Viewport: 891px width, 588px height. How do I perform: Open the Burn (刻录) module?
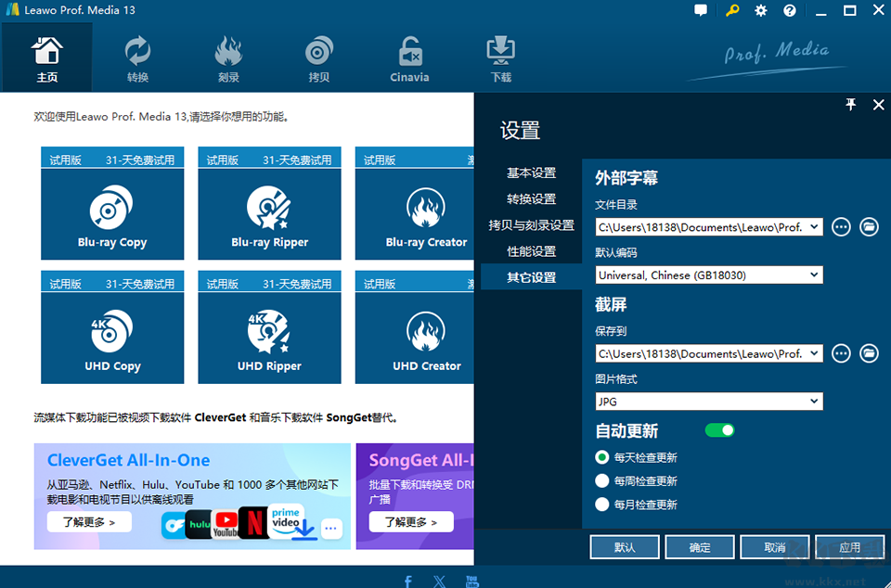228,58
